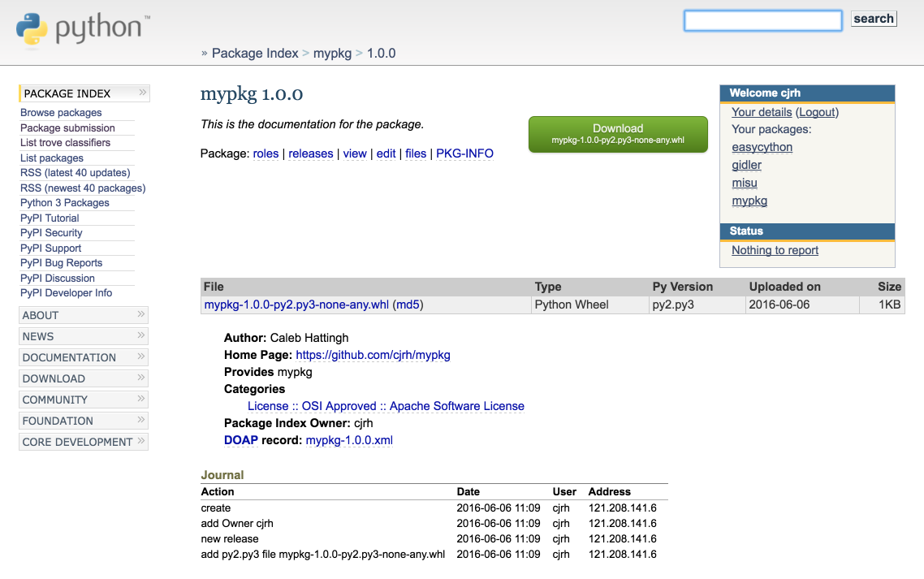Expand CORE DEVELOPMENT menu section
This screenshot has height=579, width=924.
tap(83, 443)
